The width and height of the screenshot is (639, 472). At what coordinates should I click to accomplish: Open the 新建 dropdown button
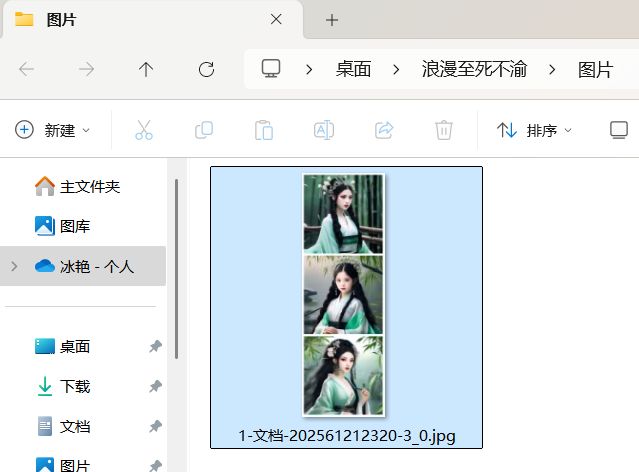pos(52,130)
